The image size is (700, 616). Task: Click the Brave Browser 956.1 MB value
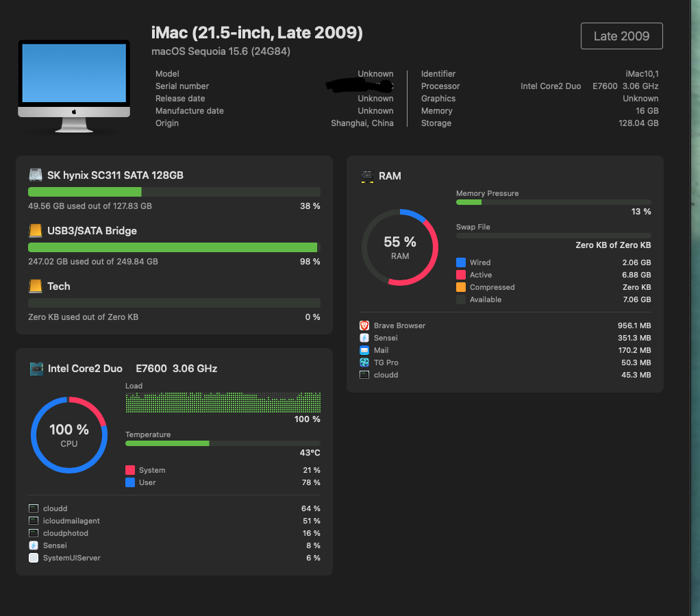pyautogui.click(x=634, y=325)
